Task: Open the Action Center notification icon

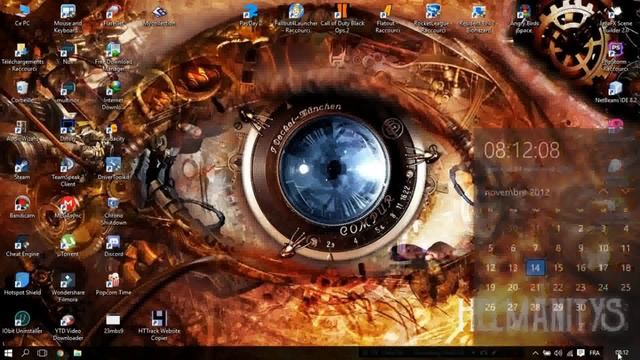Action: click(580, 353)
